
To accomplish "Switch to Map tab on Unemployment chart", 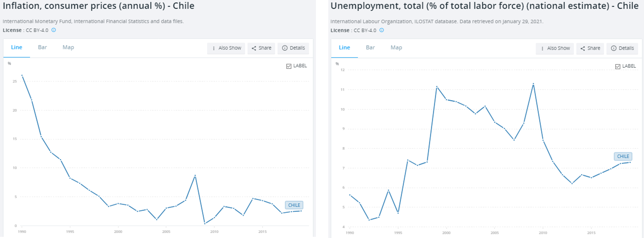I will click(x=396, y=47).
